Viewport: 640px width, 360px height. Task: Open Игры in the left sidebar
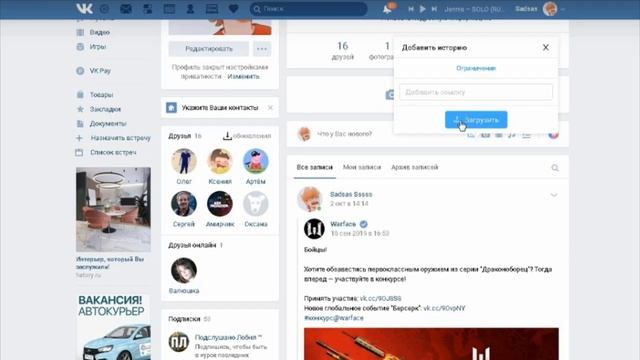point(98,47)
